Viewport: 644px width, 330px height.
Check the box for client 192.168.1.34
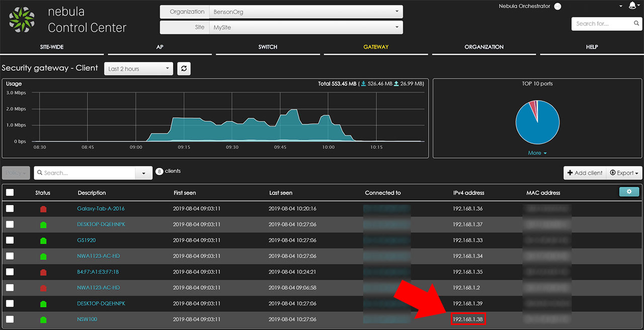tap(10, 256)
